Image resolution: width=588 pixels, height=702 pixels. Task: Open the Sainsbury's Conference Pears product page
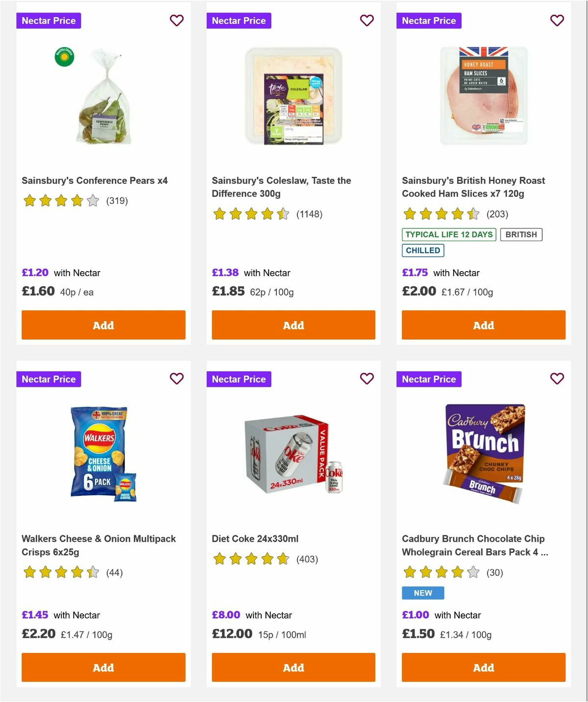[95, 180]
